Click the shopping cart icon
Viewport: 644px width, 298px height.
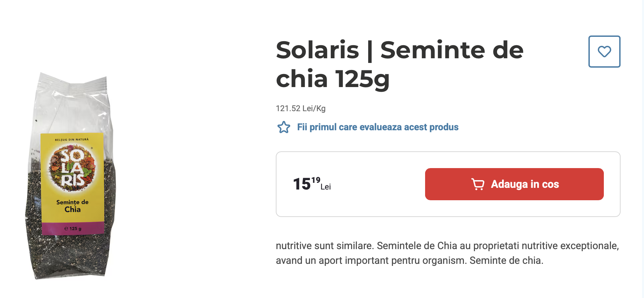tap(478, 184)
